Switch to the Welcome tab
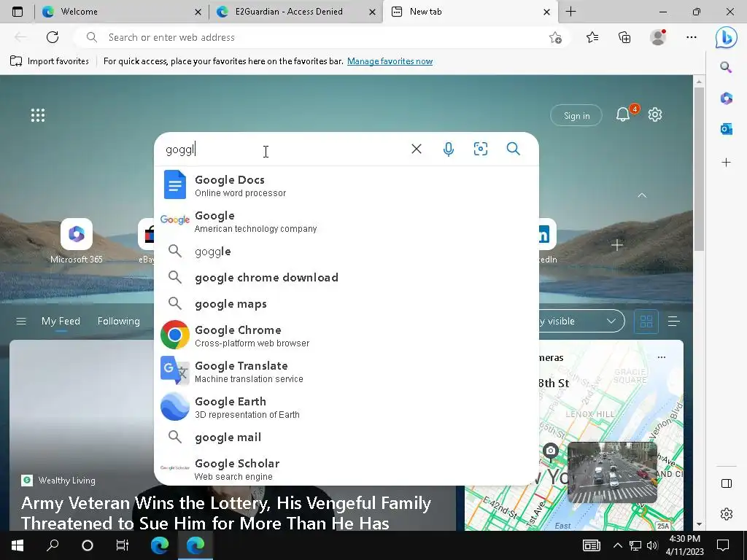 coord(122,12)
